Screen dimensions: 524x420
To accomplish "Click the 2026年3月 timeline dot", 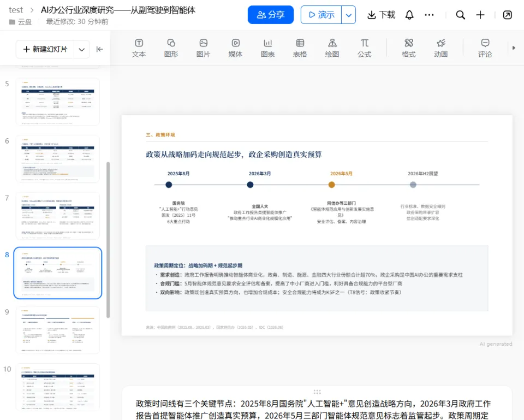I will coord(250,185).
